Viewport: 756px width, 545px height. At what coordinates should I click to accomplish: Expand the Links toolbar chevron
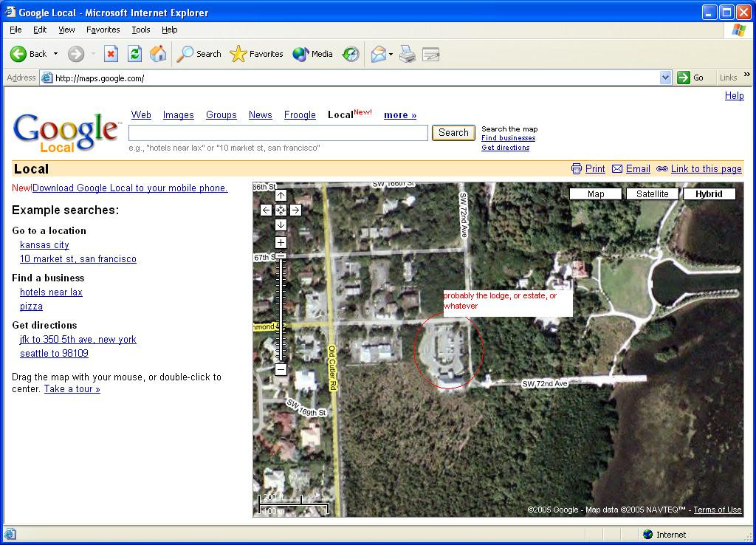[x=746, y=75]
